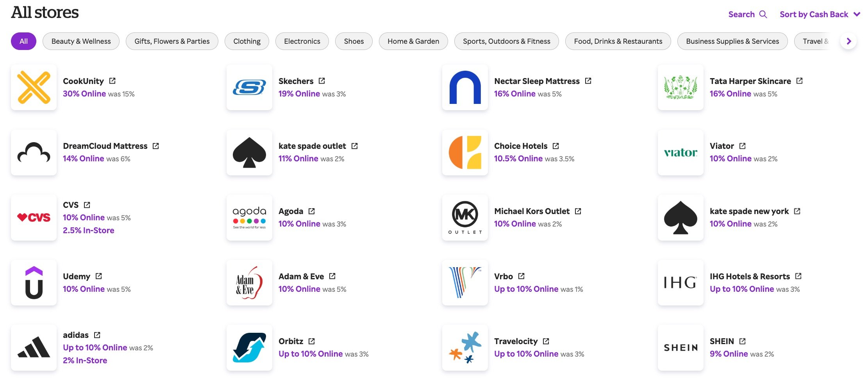Select the All category filter
Screen dimensions: 868x382
pos(23,41)
